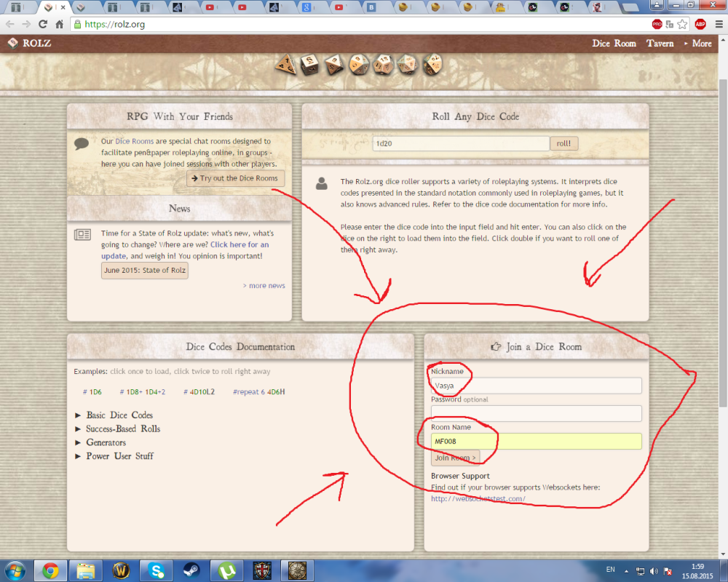This screenshot has height=582, width=728.
Task: Open World of Warcraft taskbar icon
Action: [121, 570]
